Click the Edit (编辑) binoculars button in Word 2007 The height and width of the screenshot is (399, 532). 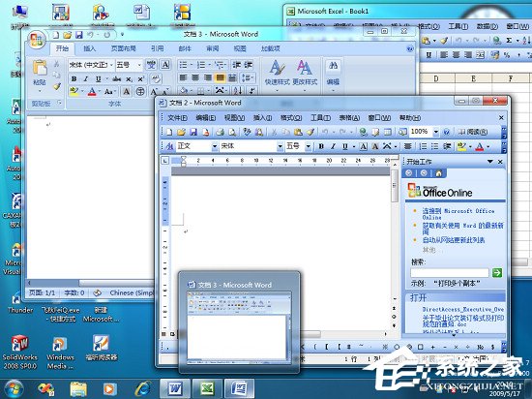333,76
